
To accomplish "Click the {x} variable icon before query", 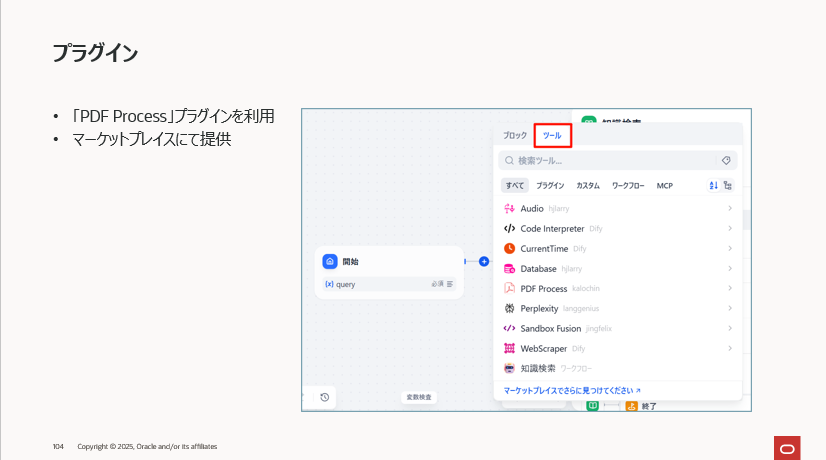I will coord(329,284).
